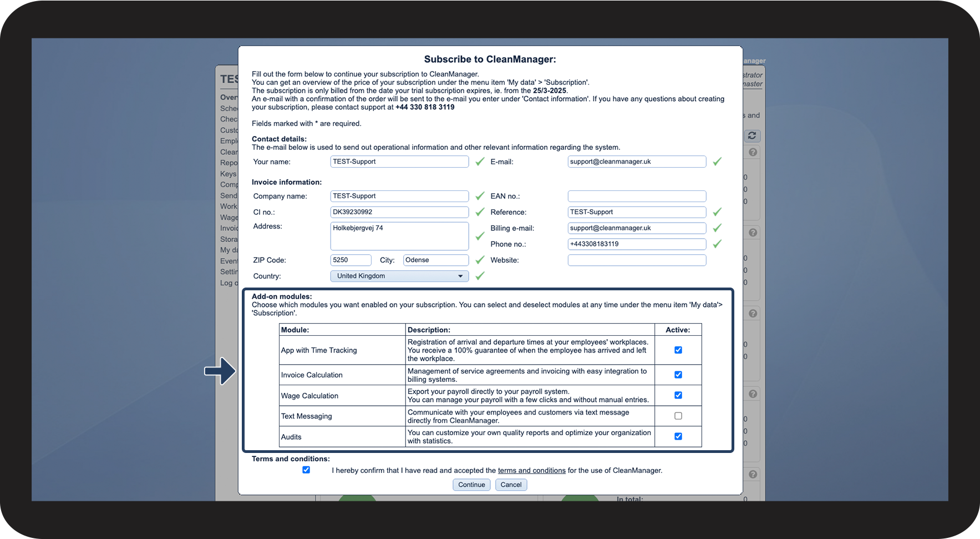This screenshot has width=980, height=539.
Task: Click the Text Messaging description text
Action: click(x=519, y=416)
